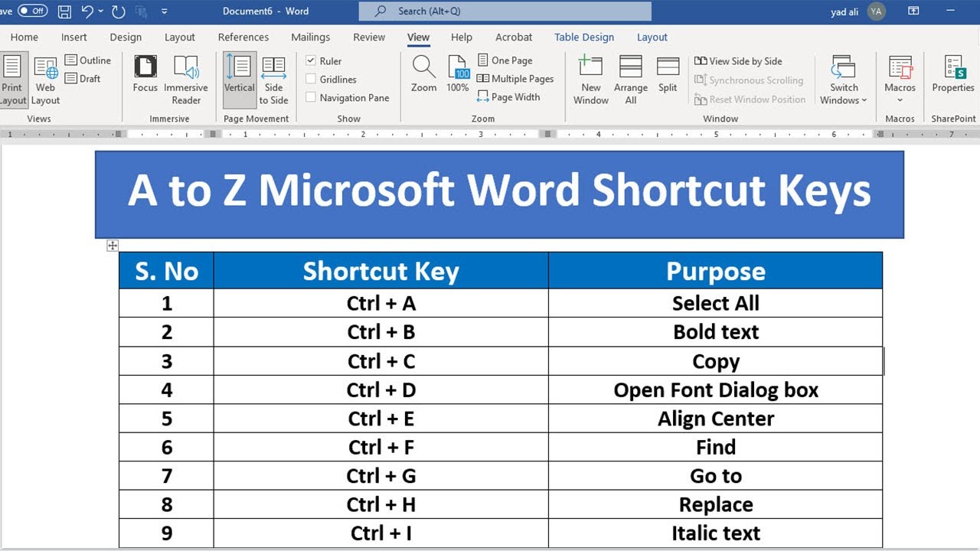Click the 'Select All' cell
980x551 pixels.
pos(716,303)
